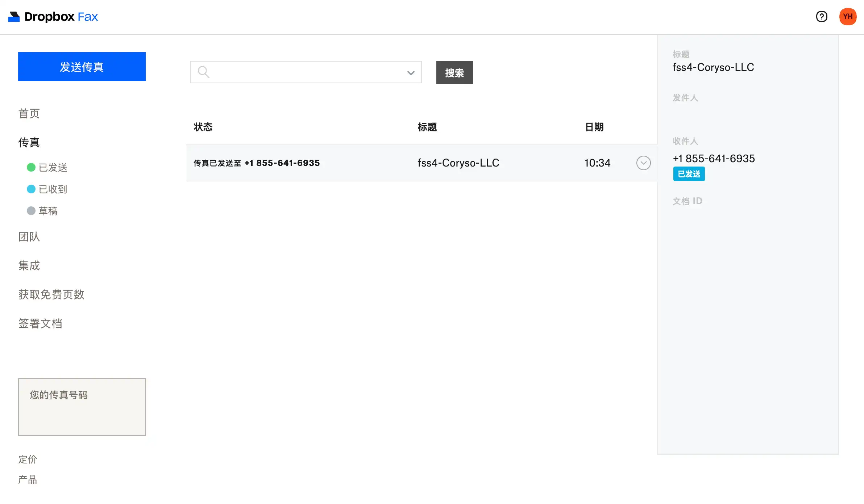864x504 pixels.
Task: Click the magnifier icon in search box
Action: click(203, 72)
